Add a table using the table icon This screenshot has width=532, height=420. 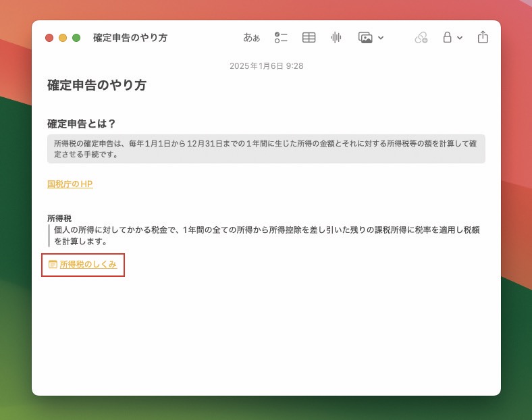click(309, 37)
